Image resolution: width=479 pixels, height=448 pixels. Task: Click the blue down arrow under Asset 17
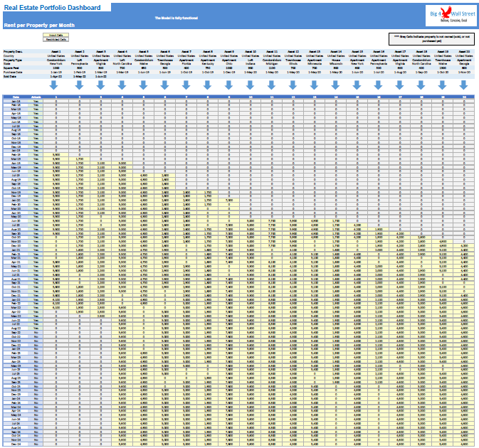pyautogui.click(x=399, y=85)
